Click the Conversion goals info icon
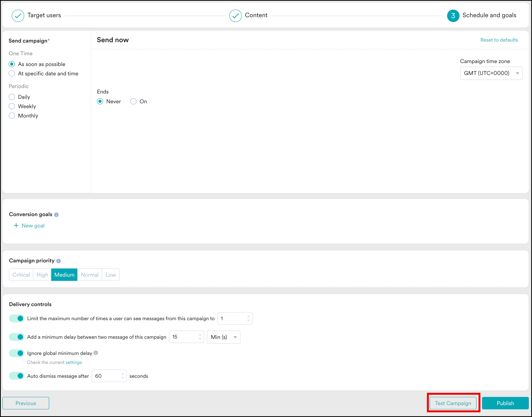This screenshot has width=532, height=417. coord(56,215)
